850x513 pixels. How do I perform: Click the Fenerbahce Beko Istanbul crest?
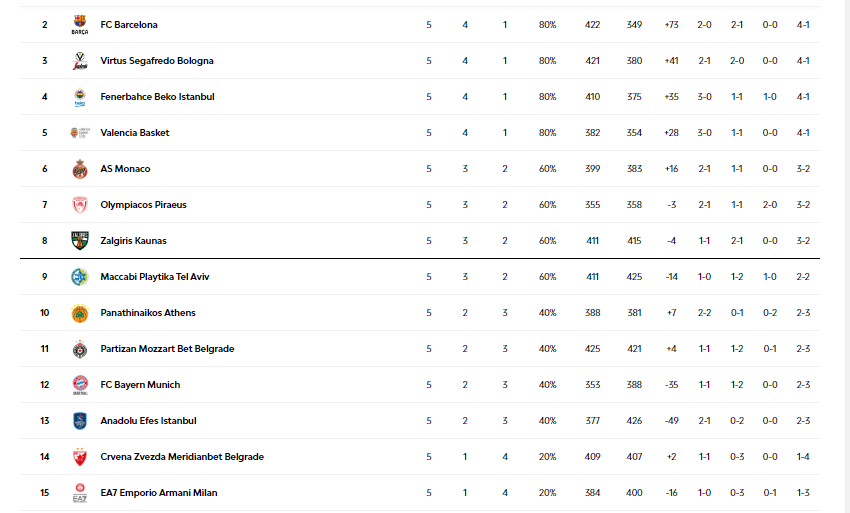[80, 97]
